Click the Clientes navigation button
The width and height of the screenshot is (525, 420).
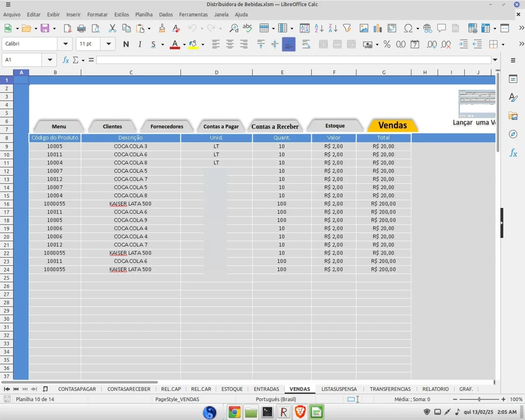[112, 126]
